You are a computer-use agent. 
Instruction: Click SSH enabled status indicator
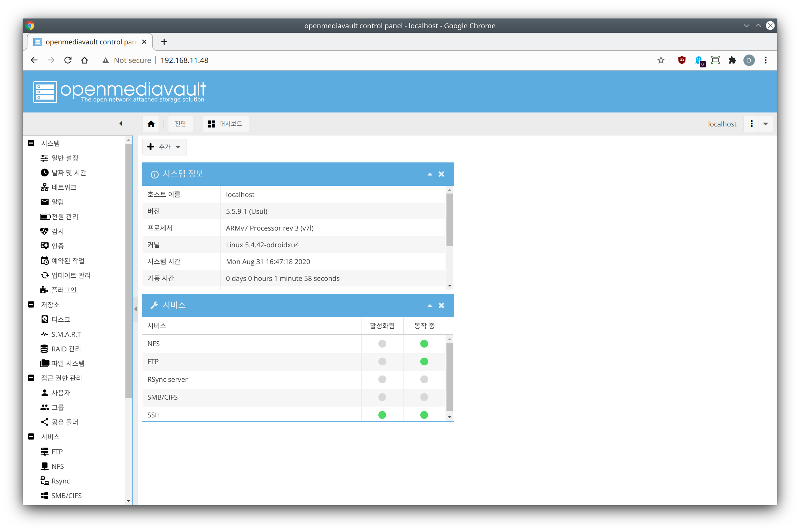coord(382,415)
